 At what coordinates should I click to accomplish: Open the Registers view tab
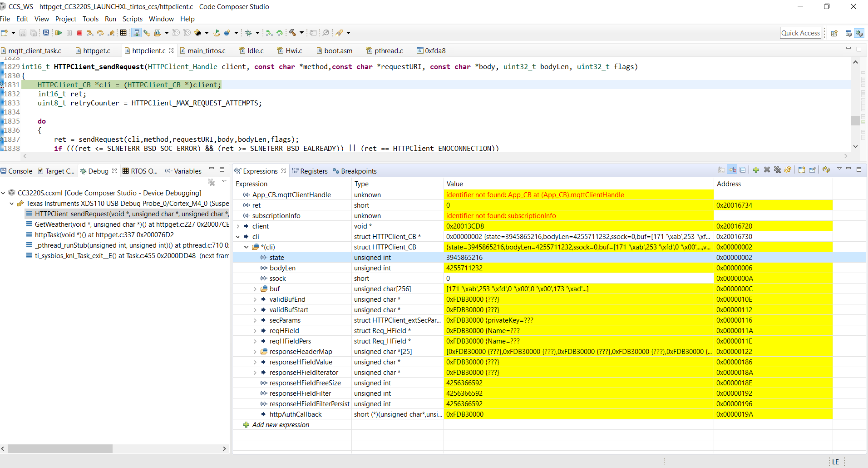[313, 171]
